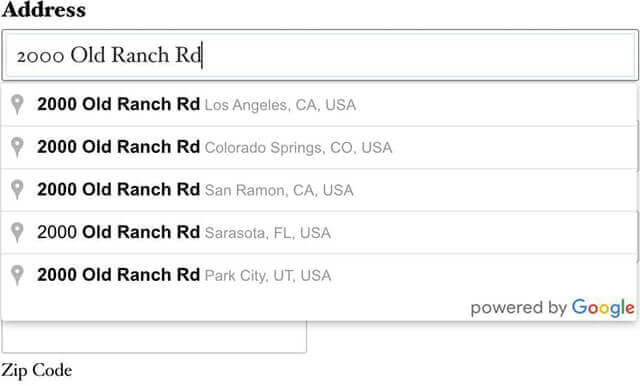This screenshot has width=640, height=386.
Task: Select 2000 Old Ranch Rd Los Angeles, CA
Action: 319,105
